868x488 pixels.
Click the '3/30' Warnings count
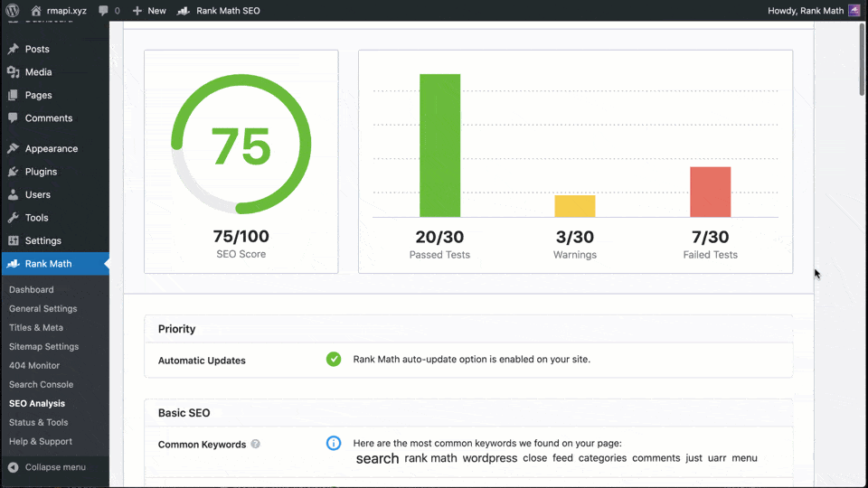(575, 237)
